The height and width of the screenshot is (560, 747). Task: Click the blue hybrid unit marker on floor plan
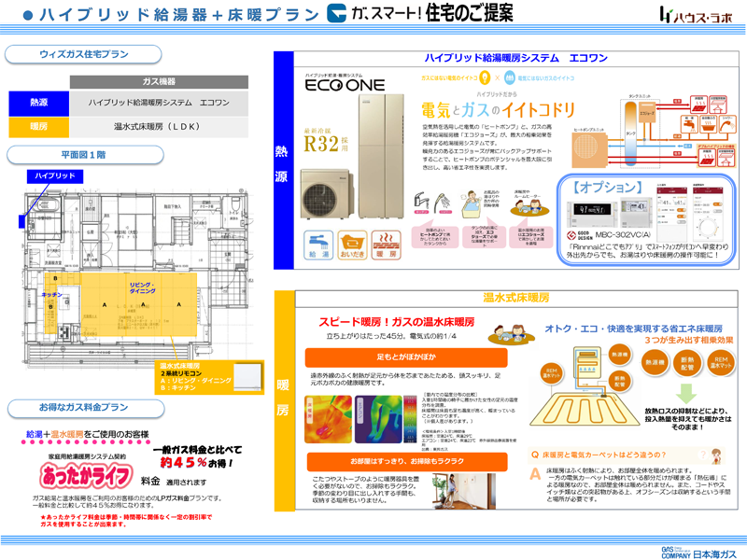pyautogui.click(x=21, y=221)
